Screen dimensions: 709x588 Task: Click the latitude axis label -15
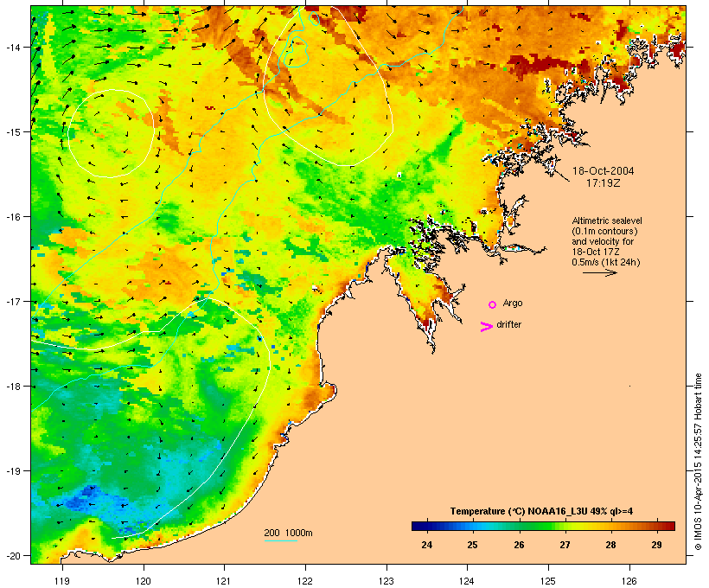pos(12,132)
